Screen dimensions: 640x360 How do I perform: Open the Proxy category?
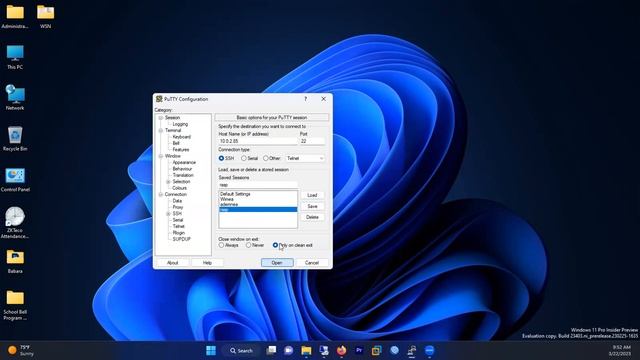tap(178, 207)
